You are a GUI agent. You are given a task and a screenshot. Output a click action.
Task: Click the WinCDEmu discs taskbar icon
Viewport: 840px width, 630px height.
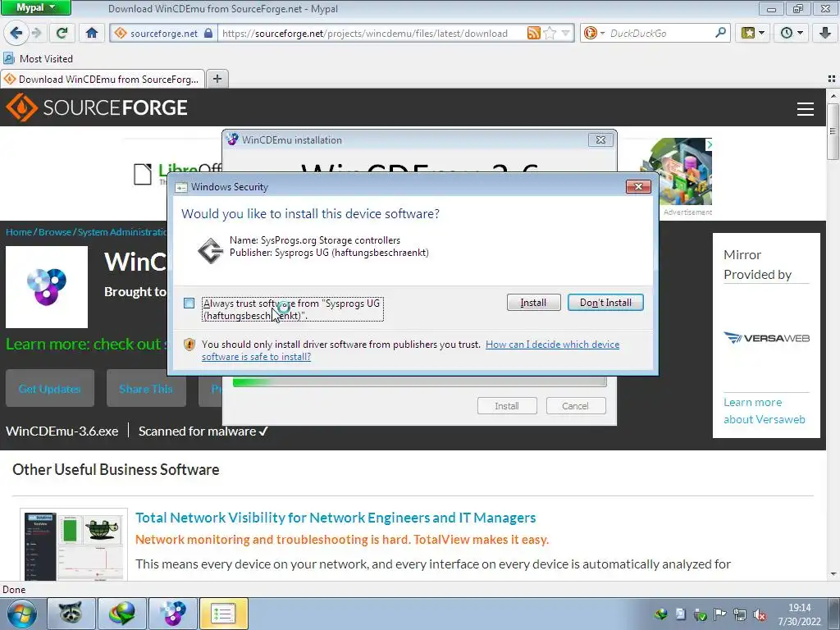point(173,614)
